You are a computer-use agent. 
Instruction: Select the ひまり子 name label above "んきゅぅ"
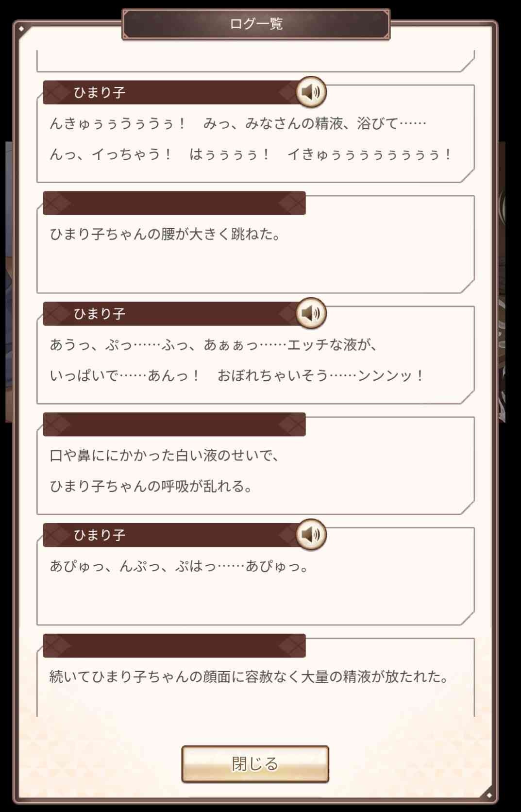(x=100, y=92)
